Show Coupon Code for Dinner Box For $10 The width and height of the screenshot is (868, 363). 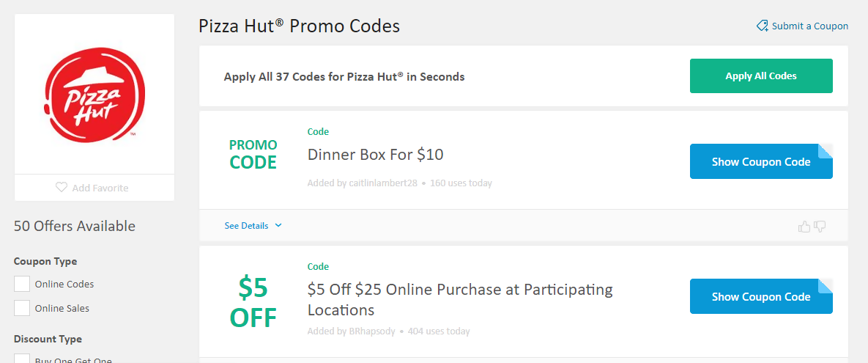tap(761, 162)
